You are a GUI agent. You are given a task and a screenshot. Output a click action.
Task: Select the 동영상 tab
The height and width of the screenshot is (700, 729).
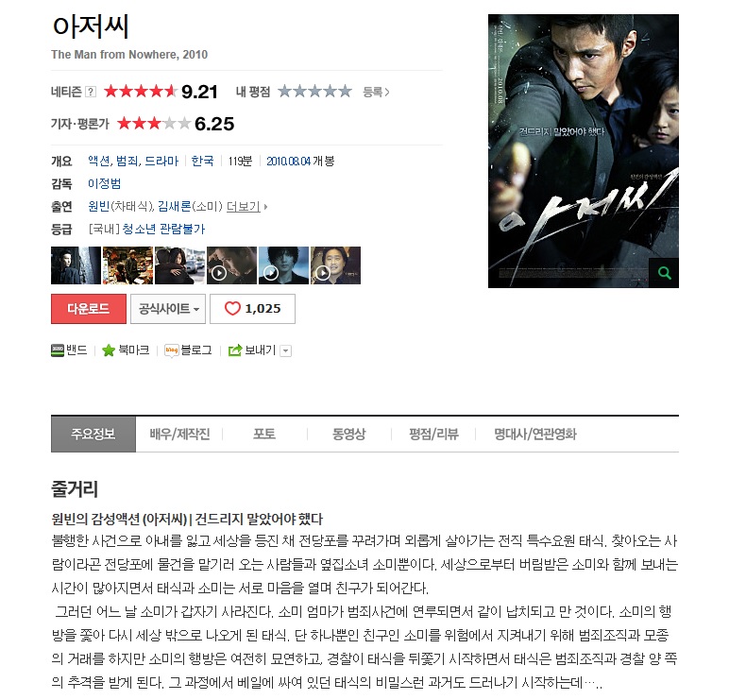(348, 434)
